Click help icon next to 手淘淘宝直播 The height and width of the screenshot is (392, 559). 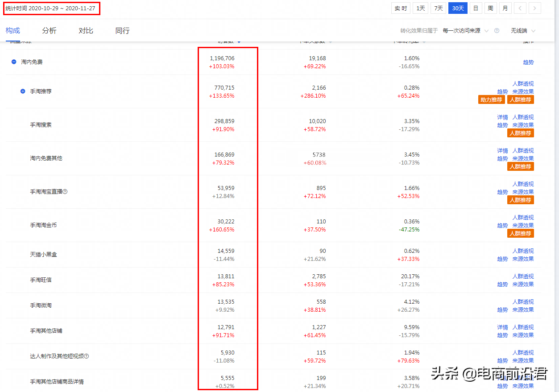coord(65,191)
